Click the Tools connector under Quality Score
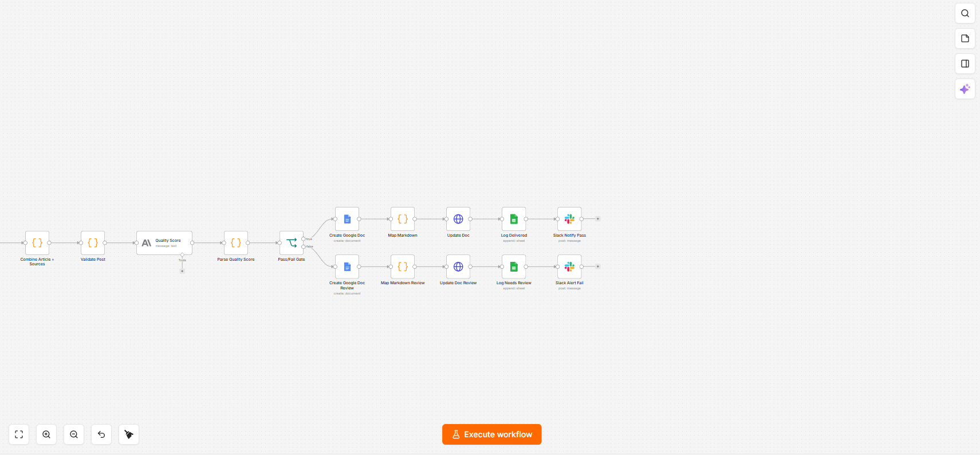The image size is (980, 455). (182, 255)
